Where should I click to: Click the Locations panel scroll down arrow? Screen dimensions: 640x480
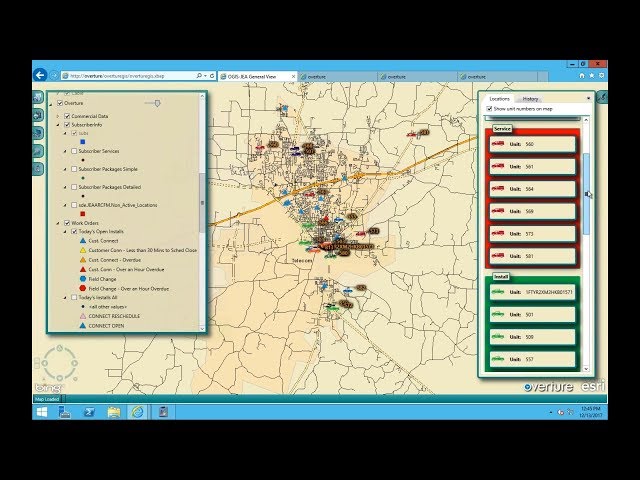[586, 369]
